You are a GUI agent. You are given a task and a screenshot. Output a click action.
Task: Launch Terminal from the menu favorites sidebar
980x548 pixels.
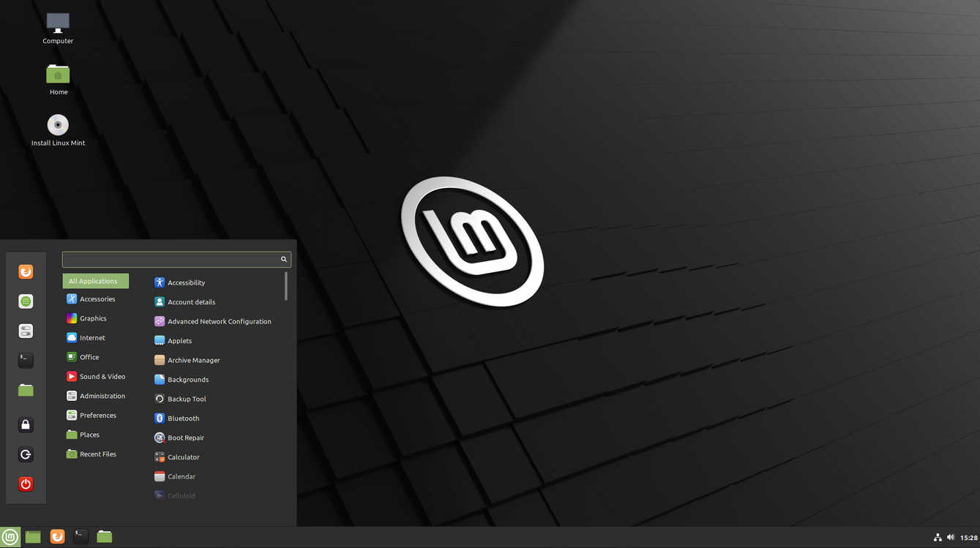pos(26,360)
